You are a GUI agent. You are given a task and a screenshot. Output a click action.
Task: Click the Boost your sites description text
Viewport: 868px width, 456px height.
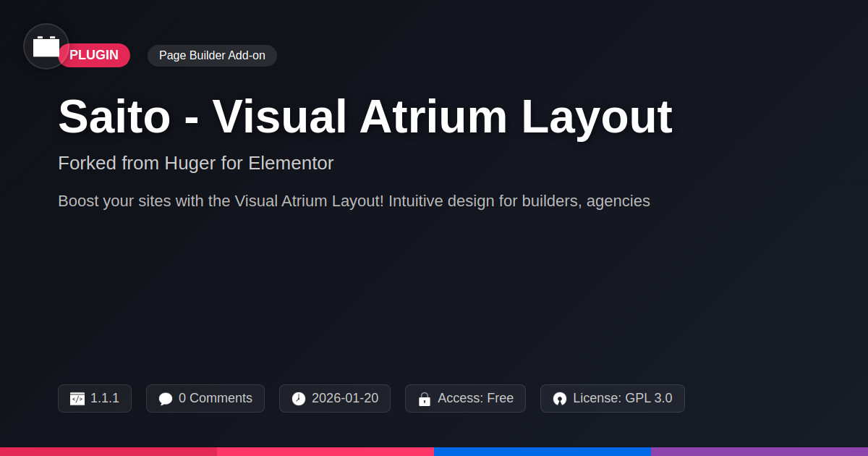pyautogui.click(x=354, y=201)
